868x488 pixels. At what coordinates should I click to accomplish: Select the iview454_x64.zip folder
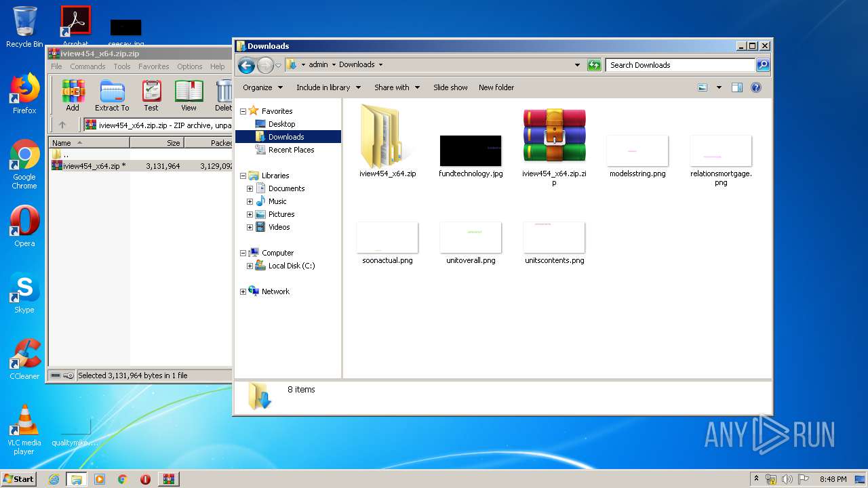click(388, 141)
